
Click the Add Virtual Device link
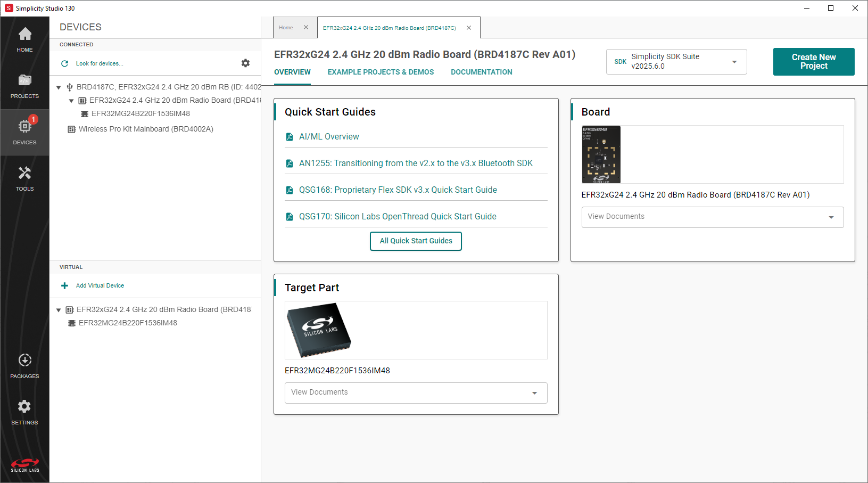pyautogui.click(x=100, y=285)
